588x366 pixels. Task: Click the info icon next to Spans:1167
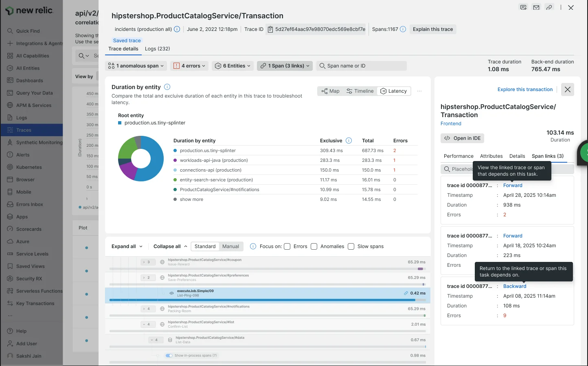click(x=403, y=29)
